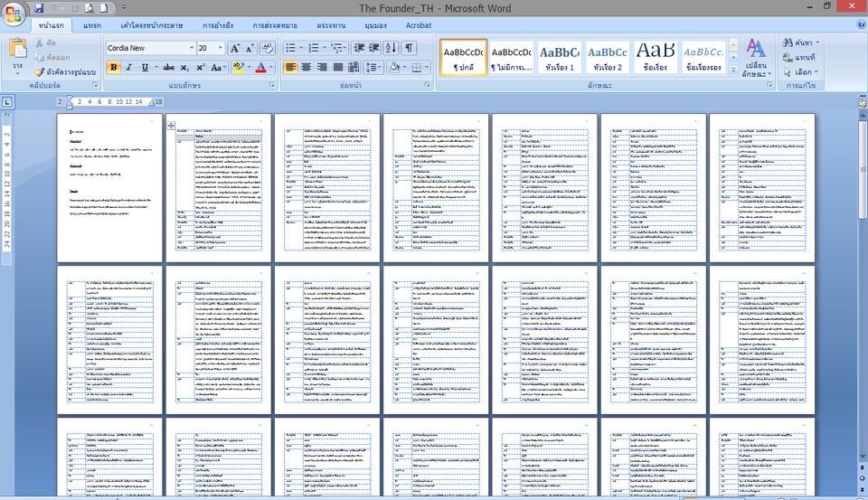The width and height of the screenshot is (868, 500).
Task: Open the font color dropdown arrow
Action: pos(271,68)
